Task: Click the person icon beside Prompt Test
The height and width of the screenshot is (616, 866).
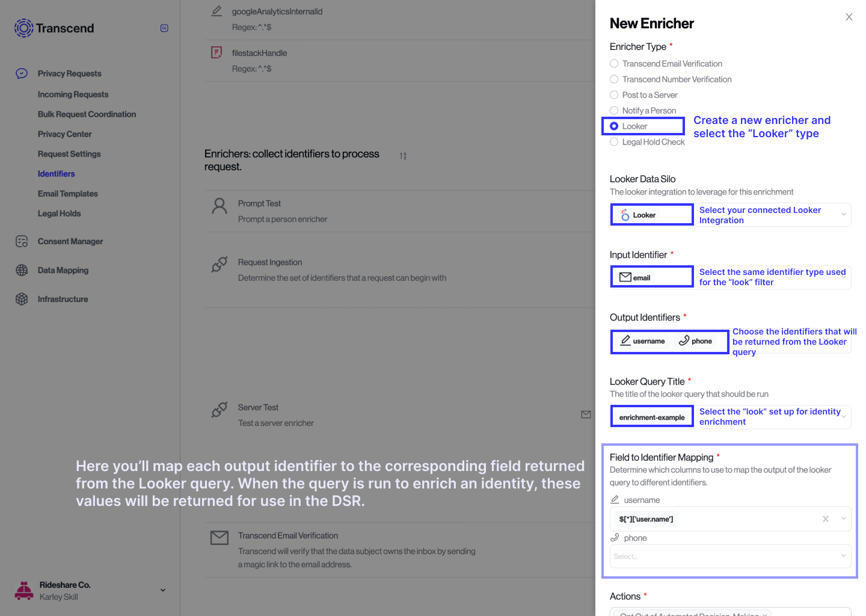Action: (219, 206)
